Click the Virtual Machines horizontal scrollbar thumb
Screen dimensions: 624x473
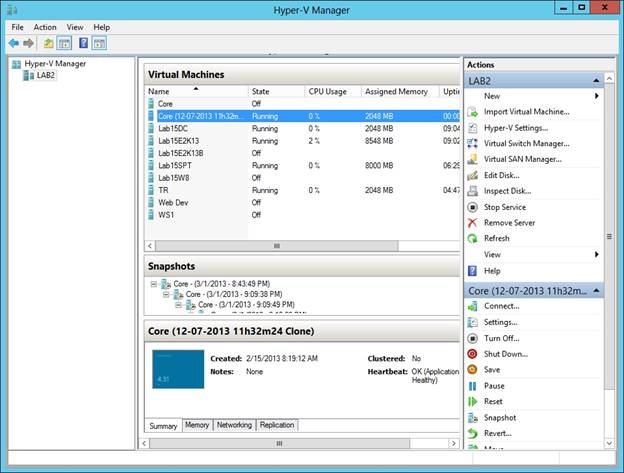pyautogui.click(x=277, y=246)
